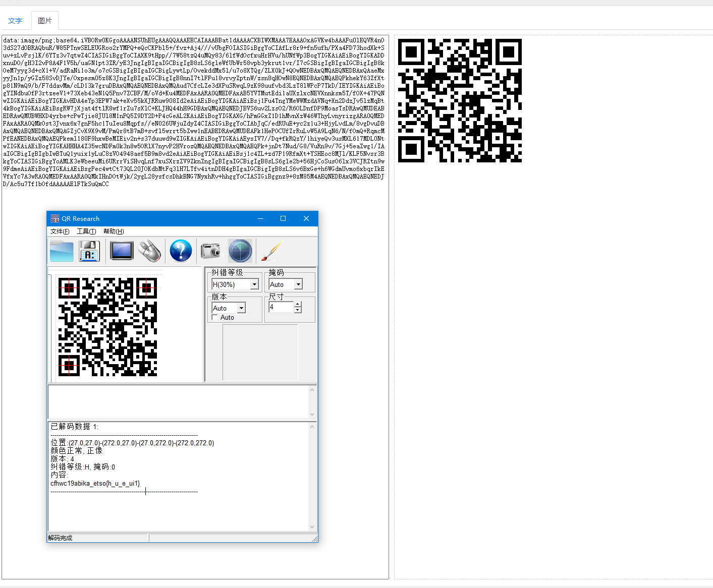Open help via the blue question mark icon
This screenshot has width=713, height=588.
181,251
